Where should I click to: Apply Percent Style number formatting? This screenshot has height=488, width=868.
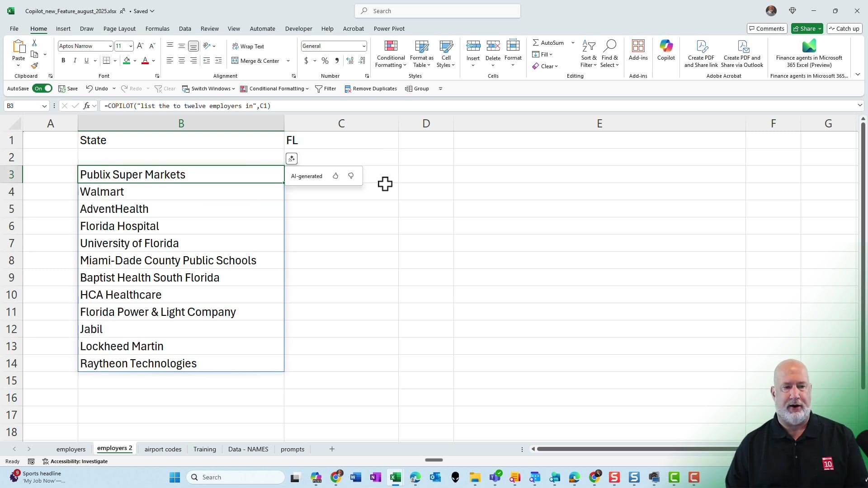[325, 60]
